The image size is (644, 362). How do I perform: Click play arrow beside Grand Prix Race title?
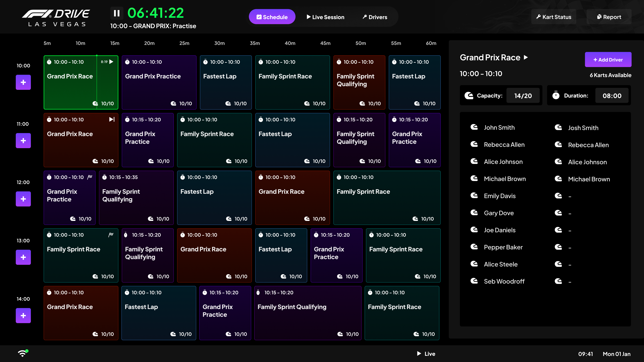(526, 57)
